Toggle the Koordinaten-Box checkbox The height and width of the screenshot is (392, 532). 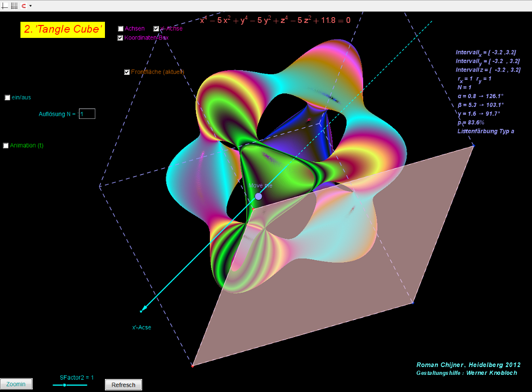(121, 37)
